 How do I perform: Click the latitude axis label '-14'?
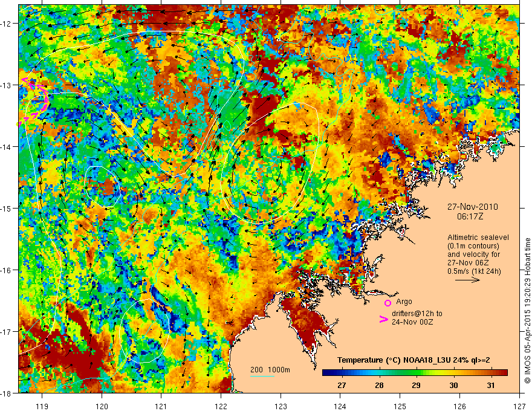tap(6, 147)
